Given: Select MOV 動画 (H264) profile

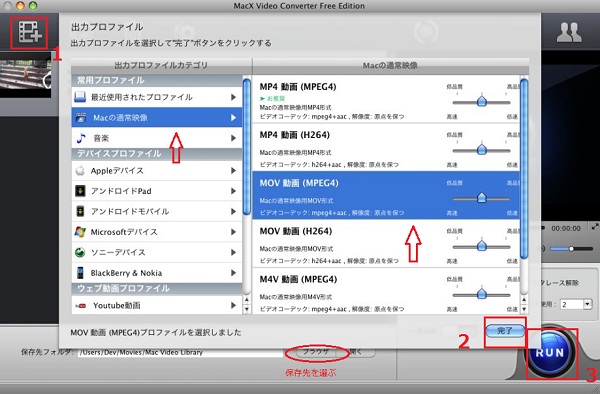Looking at the screenshot, I should [386, 243].
